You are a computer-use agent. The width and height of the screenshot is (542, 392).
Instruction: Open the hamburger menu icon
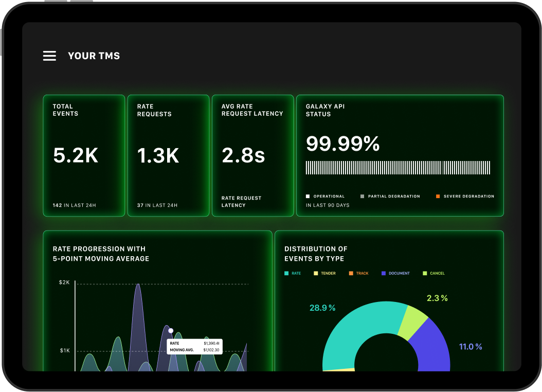click(49, 56)
